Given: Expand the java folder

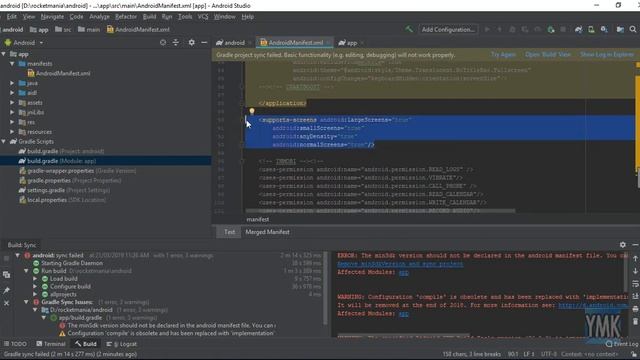Looking at the screenshot, I should click(12, 83).
